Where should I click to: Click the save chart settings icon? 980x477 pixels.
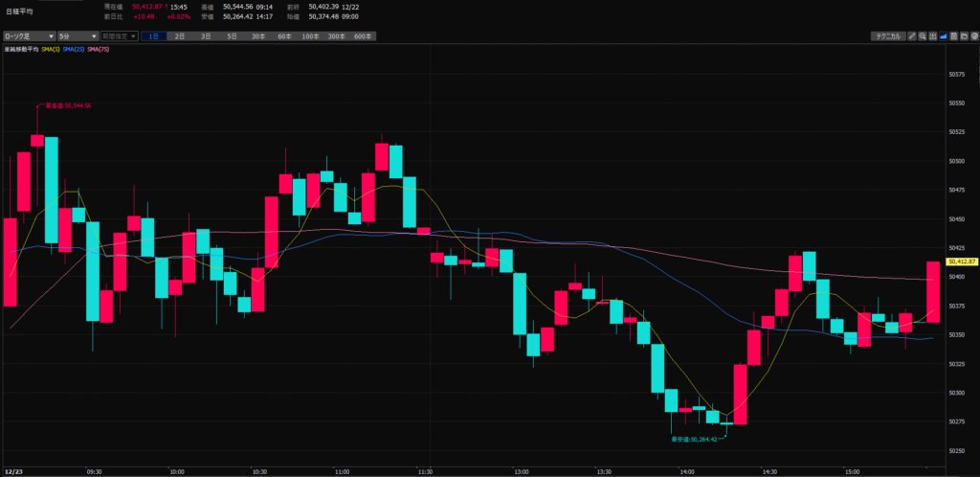point(954,36)
